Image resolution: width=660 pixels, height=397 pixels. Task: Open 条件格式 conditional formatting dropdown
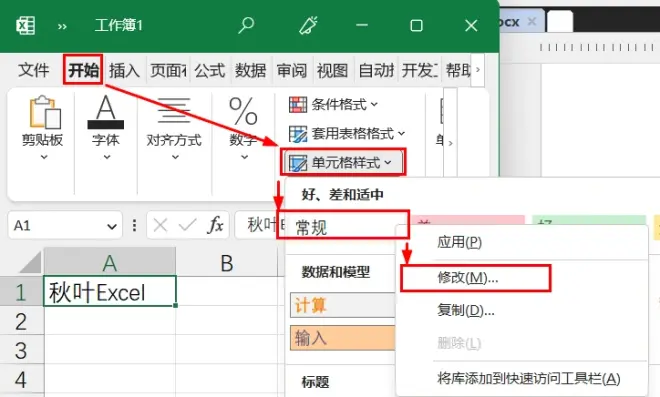pos(333,104)
